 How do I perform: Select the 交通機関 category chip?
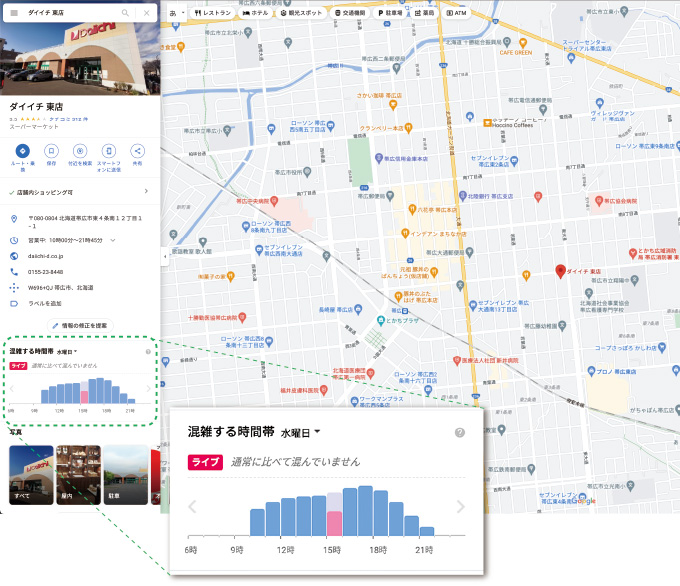coord(350,13)
